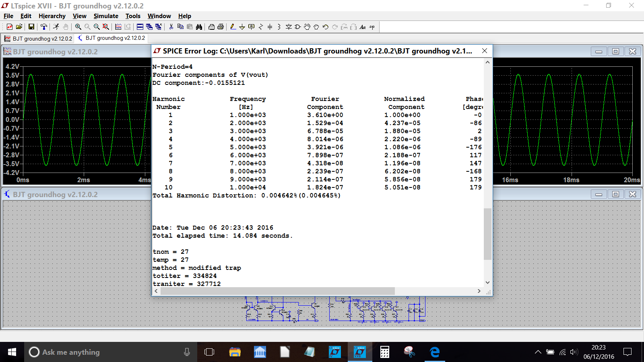Save the file with the floppy icon
Image resolution: width=644 pixels, height=362 pixels.
[31, 27]
